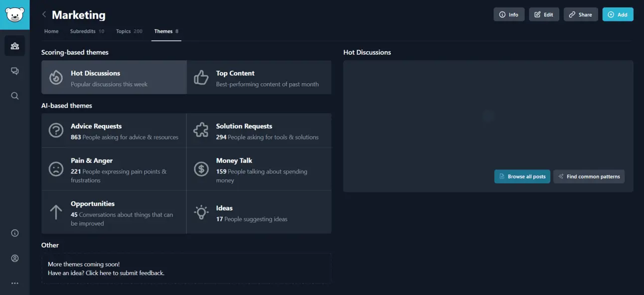Click the dollar icon of Money Talk

201,169
